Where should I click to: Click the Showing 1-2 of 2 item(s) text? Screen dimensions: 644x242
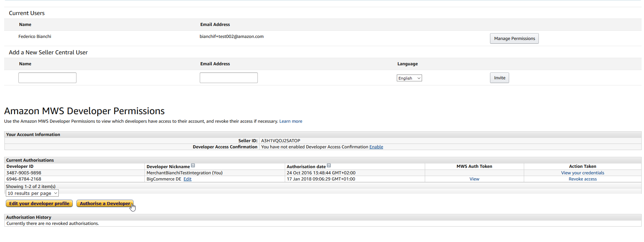pyautogui.click(x=31, y=187)
